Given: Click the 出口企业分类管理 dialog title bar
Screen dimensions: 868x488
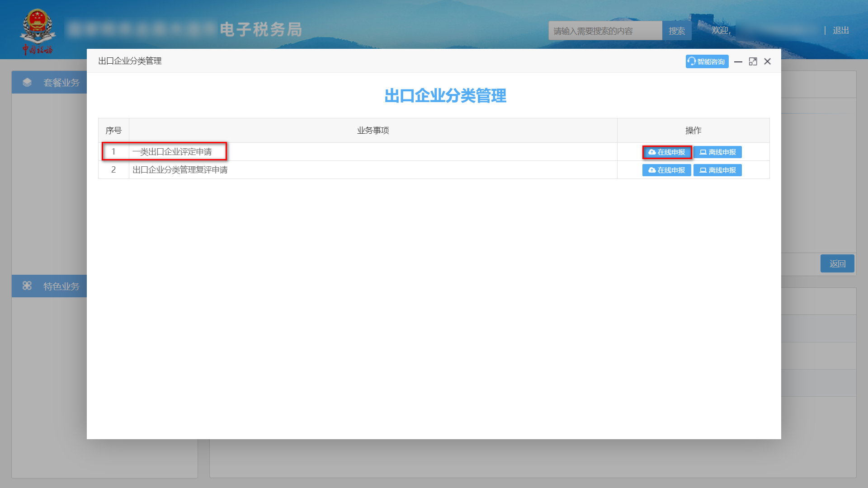Looking at the screenshot, I should [129, 61].
